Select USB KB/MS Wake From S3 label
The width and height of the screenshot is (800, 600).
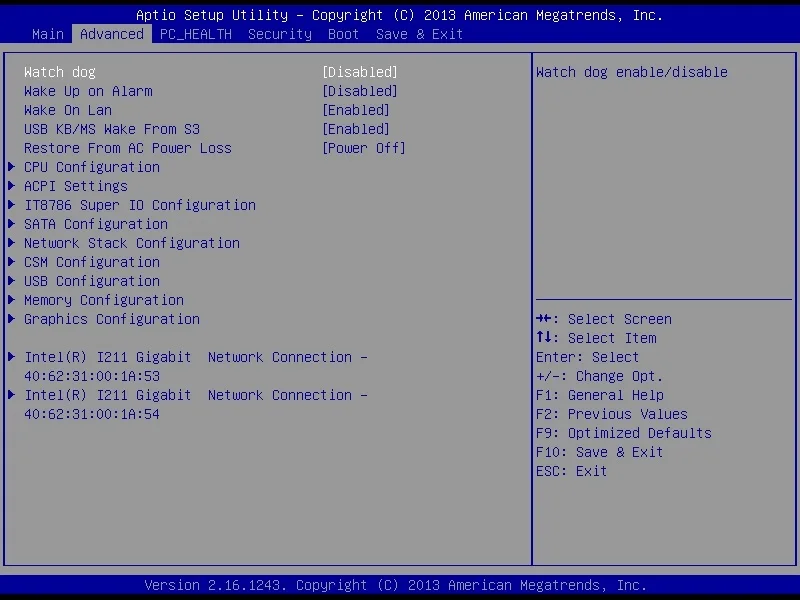coord(112,129)
